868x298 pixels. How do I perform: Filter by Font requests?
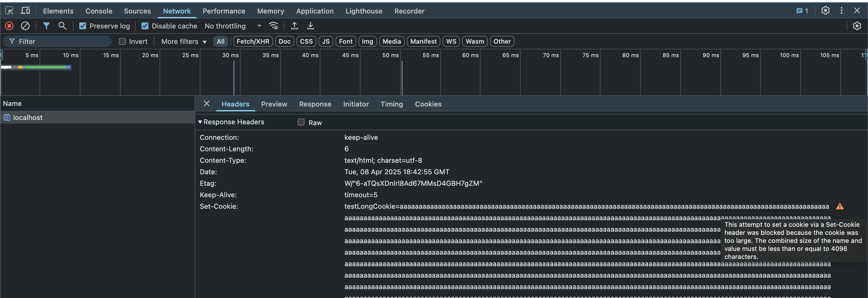346,41
